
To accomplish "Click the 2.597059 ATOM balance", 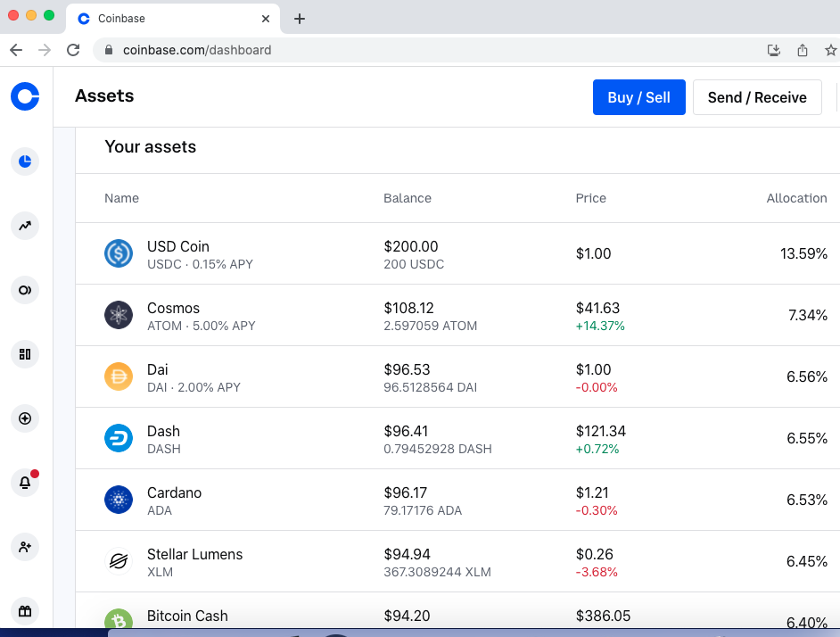I will [x=430, y=326].
